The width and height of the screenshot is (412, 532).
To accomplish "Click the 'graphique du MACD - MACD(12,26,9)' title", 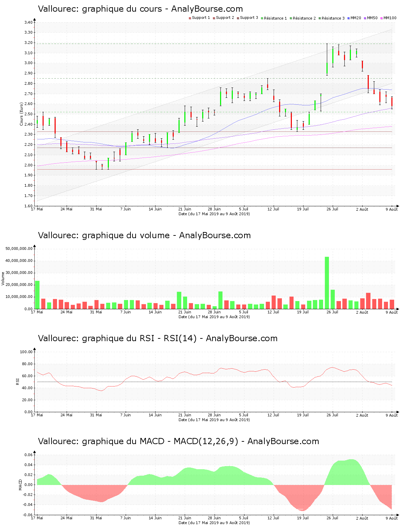I will 160,441.
